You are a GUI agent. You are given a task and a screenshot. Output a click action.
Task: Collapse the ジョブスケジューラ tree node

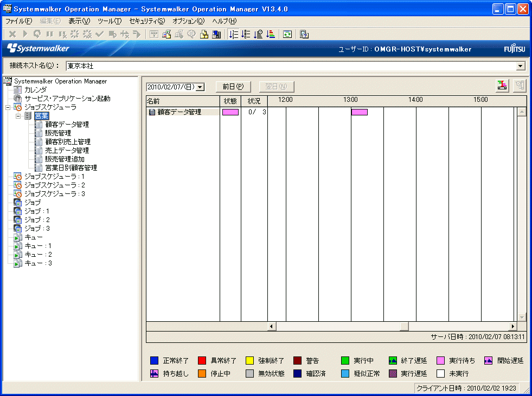pyautogui.click(x=8, y=107)
